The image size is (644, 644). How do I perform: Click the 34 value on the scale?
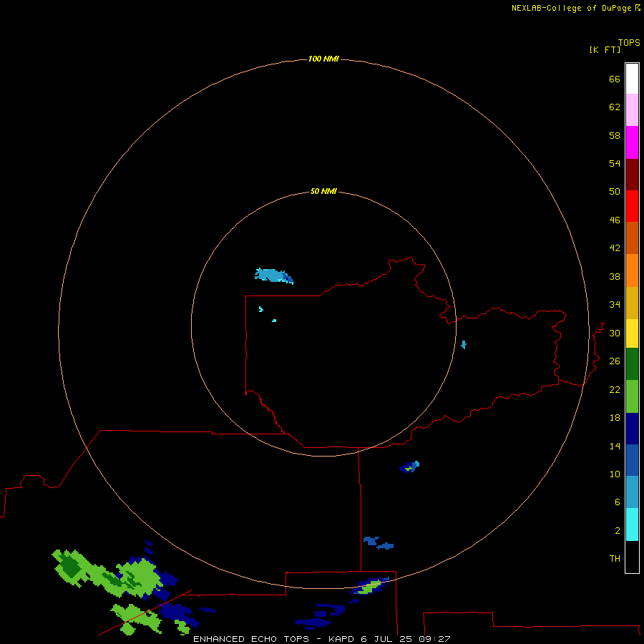tap(615, 305)
